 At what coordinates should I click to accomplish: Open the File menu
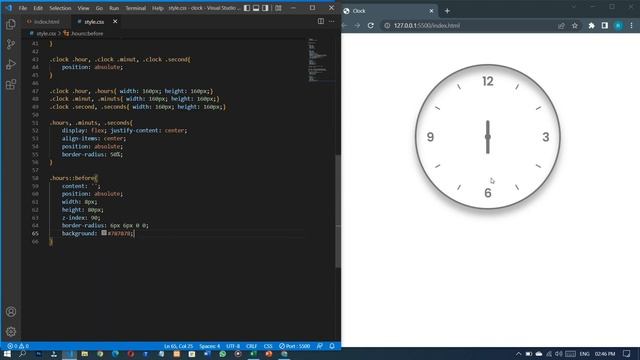pos(23,8)
